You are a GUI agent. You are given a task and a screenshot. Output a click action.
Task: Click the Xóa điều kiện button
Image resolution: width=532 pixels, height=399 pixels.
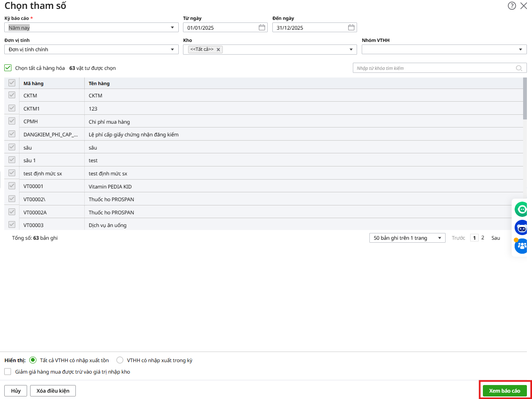53,391
